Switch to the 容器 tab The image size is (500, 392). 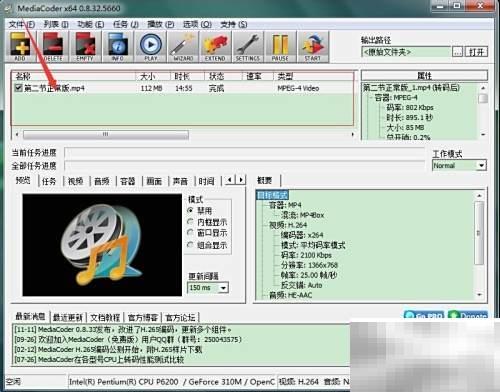tap(128, 181)
